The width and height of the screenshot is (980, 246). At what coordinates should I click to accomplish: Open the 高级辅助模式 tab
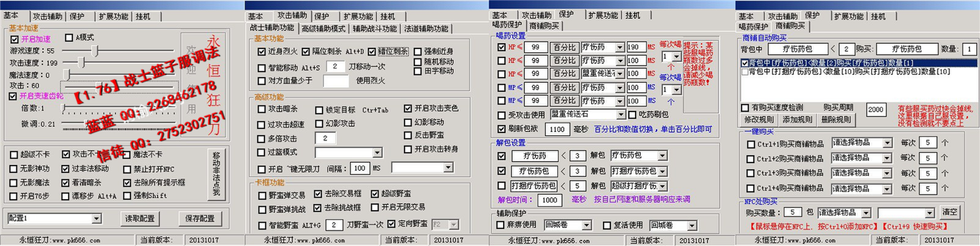click(x=323, y=29)
